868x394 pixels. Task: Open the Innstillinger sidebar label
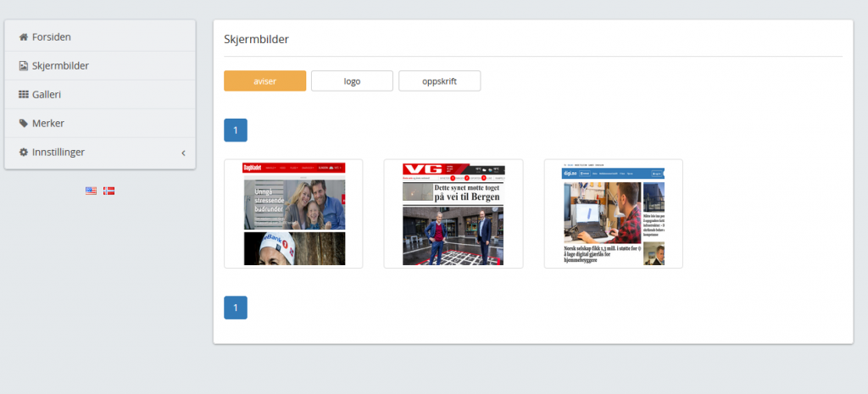[58, 153]
